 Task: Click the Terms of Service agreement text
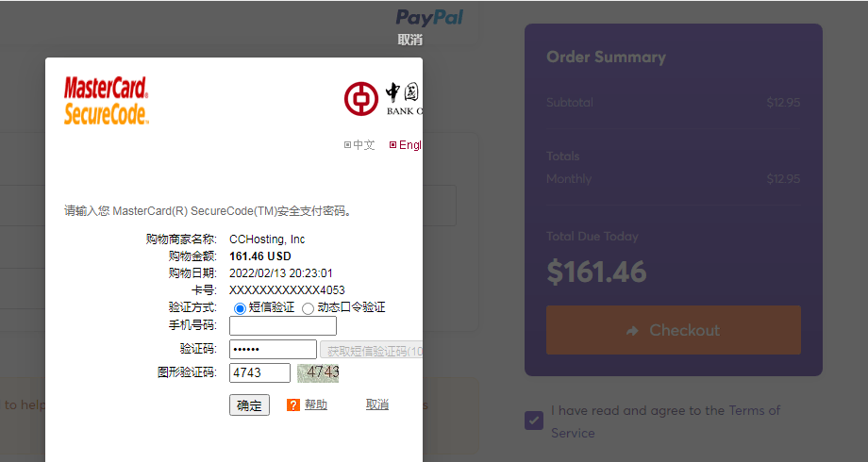[x=665, y=421]
